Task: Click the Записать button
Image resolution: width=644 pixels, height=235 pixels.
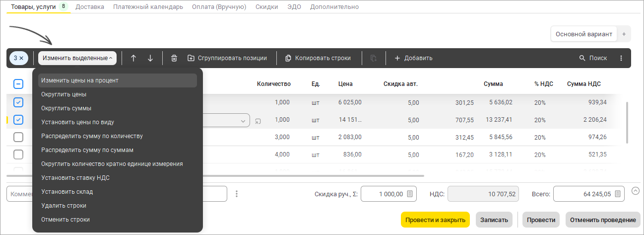Action: tap(494, 220)
